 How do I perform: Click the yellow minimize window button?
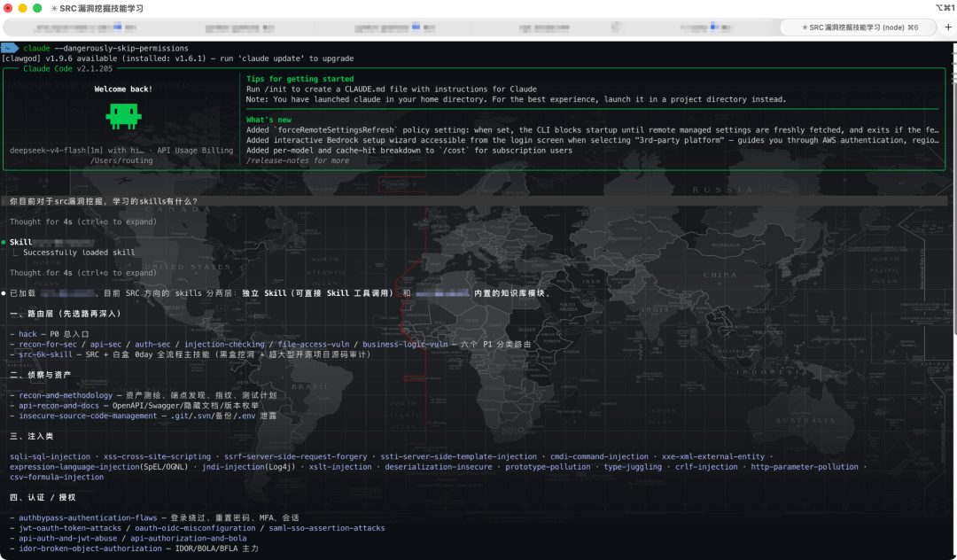click(x=22, y=9)
